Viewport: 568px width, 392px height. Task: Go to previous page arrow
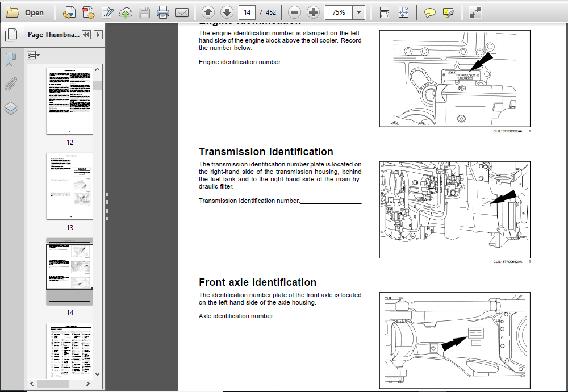click(x=208, y=12)
